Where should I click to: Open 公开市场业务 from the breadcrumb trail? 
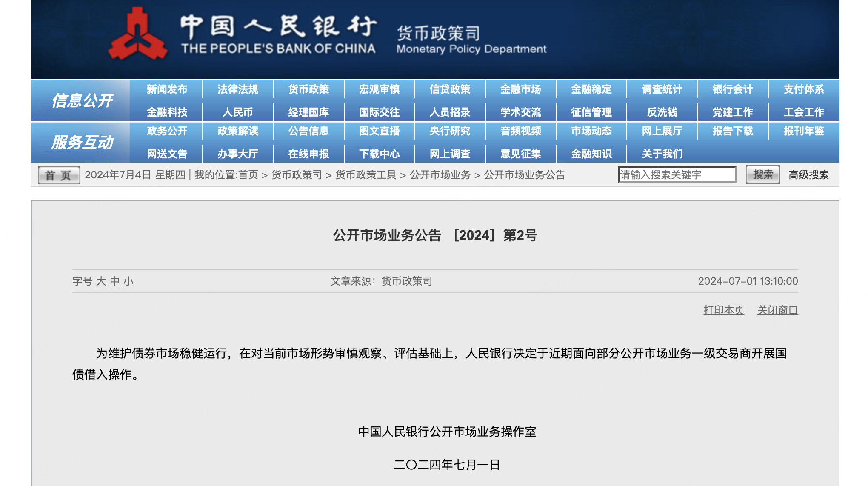pos(441,175)
